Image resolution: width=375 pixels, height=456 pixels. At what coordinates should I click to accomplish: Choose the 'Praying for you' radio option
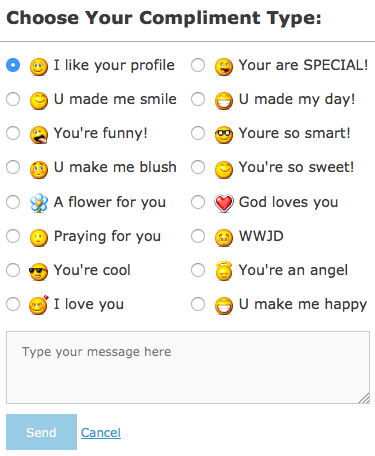tap(13, 236)
